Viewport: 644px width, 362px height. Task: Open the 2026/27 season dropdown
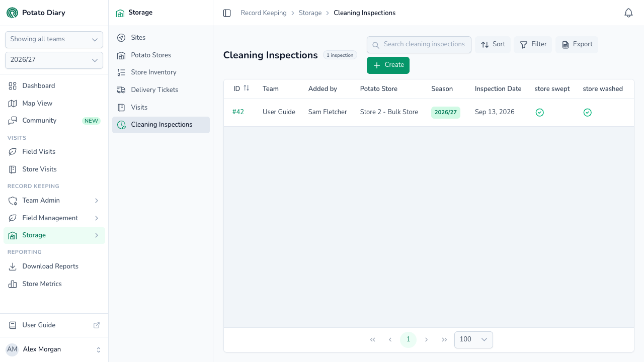click(x=54, y=60)
